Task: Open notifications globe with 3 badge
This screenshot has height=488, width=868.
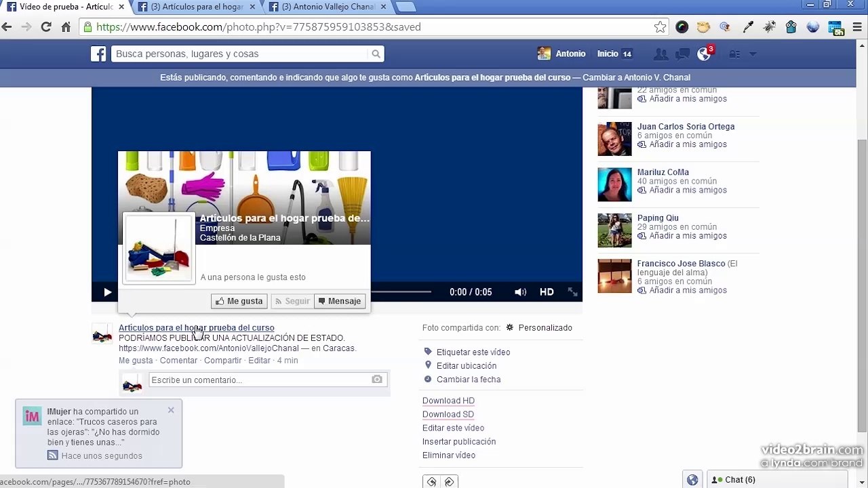Action: (x=705, y=54)
